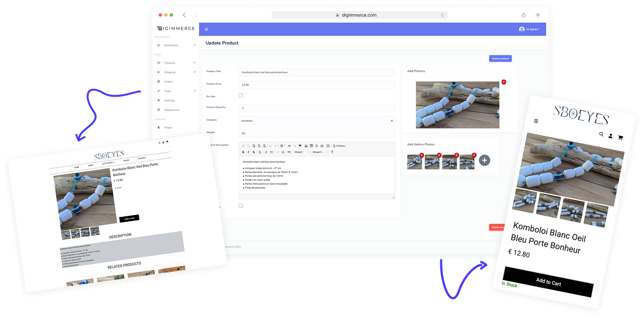Click cart icon in mobile preview

(621, 137)
